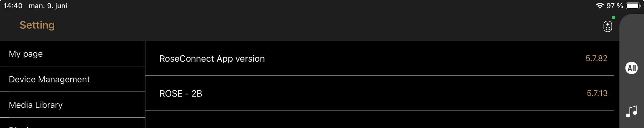Tap the Setting page title

pyautogui.click(x=37, y=25)
